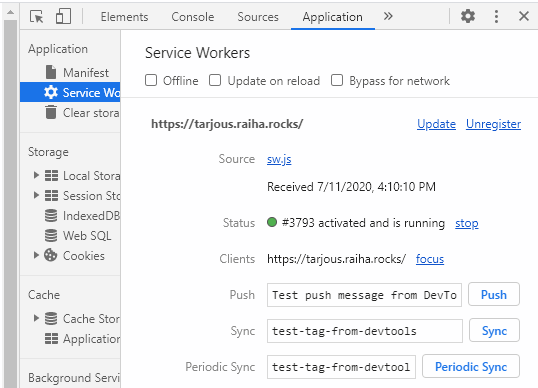
Task: Click the Periodic Sync button
Action: pyautogui.click(x=471, y=367)
